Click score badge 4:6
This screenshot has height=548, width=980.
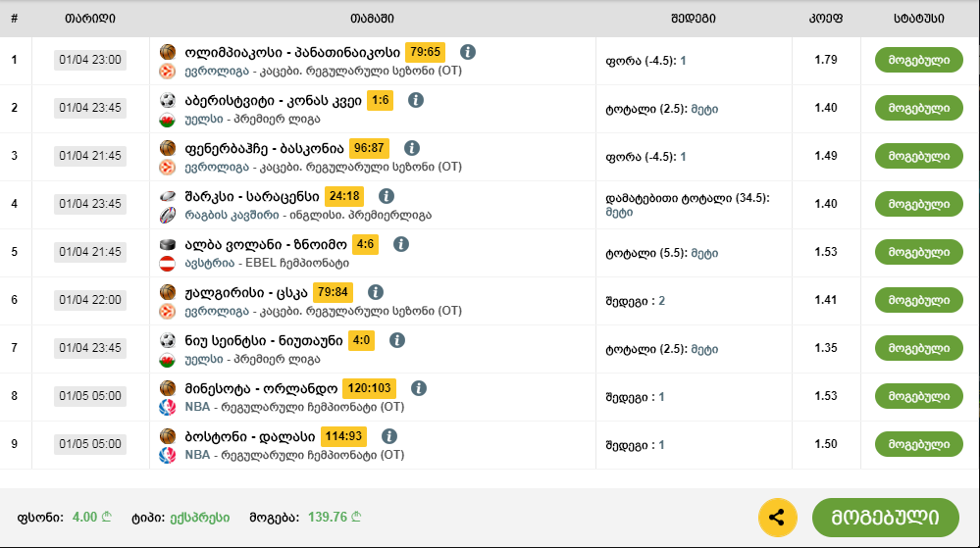365,244
